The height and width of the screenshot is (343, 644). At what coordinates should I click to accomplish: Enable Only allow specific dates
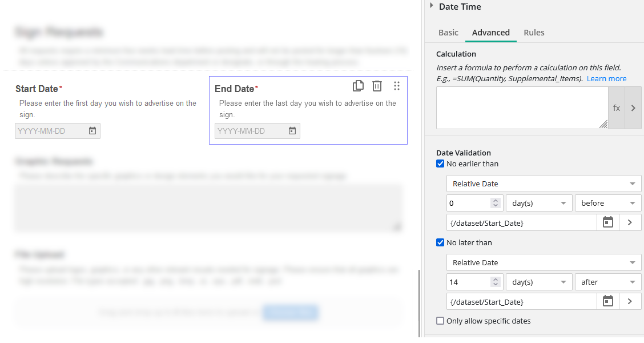[440, 321]
